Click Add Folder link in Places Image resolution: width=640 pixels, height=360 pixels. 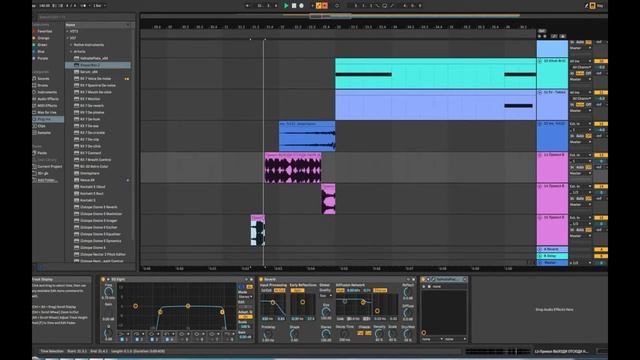point(47,180)
